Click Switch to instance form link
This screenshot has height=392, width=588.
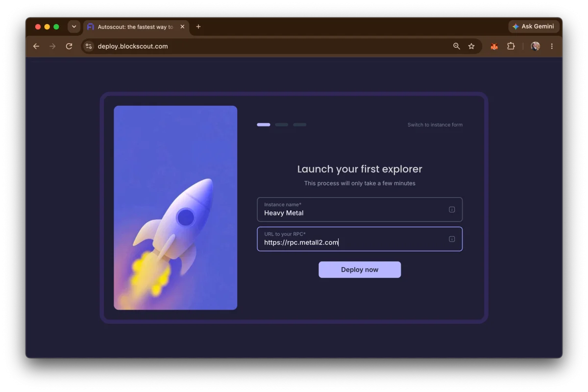pos(435,125)
